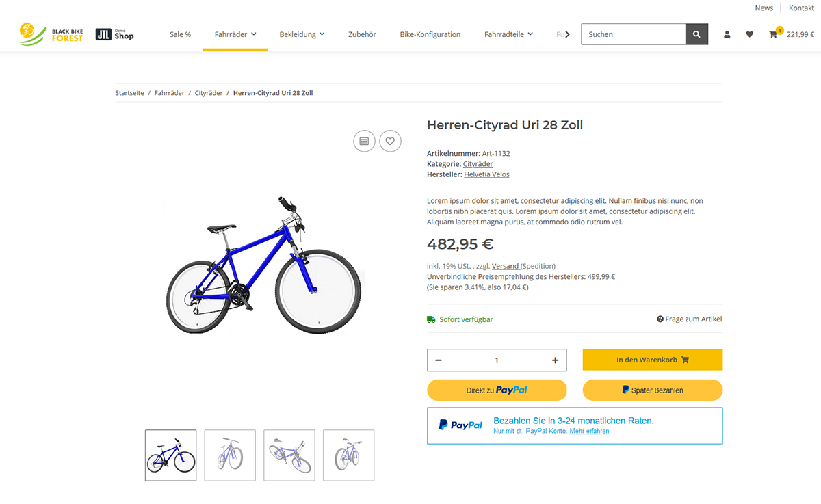821x504 pixels.
Task: Toggle the wishlist heart above the product image
Action: click(x=390, y=141)
